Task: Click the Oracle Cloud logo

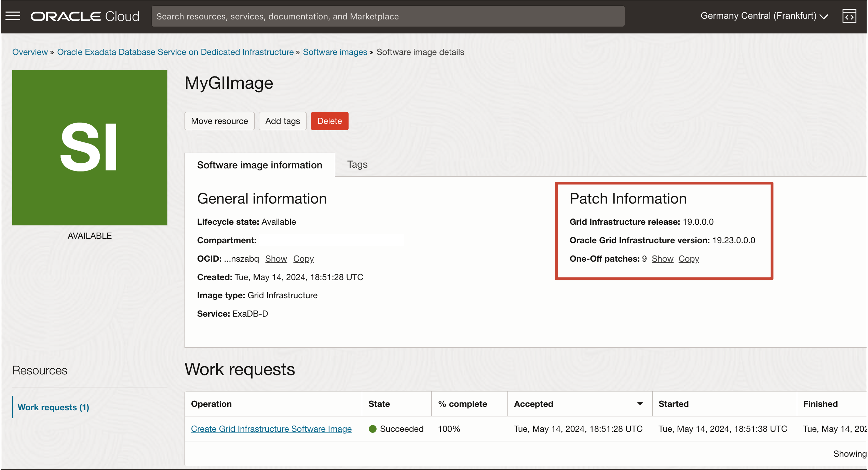Action: [x=85, y=16]
